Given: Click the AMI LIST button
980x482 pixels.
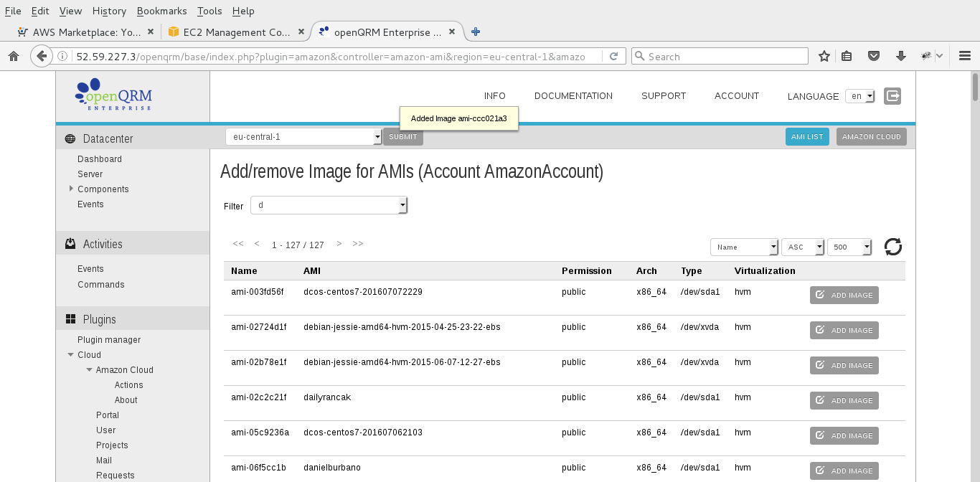Looking at the screenshot, I should tap(807, 136).
